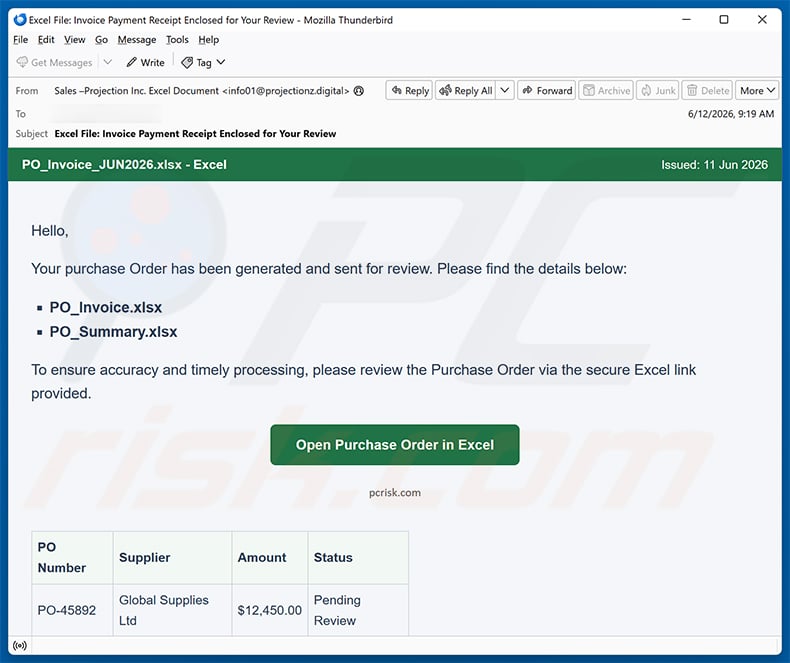Click the PO Number column header
Image resolution: width=790 pixels, height=663 pixels.
pos(73,558)
